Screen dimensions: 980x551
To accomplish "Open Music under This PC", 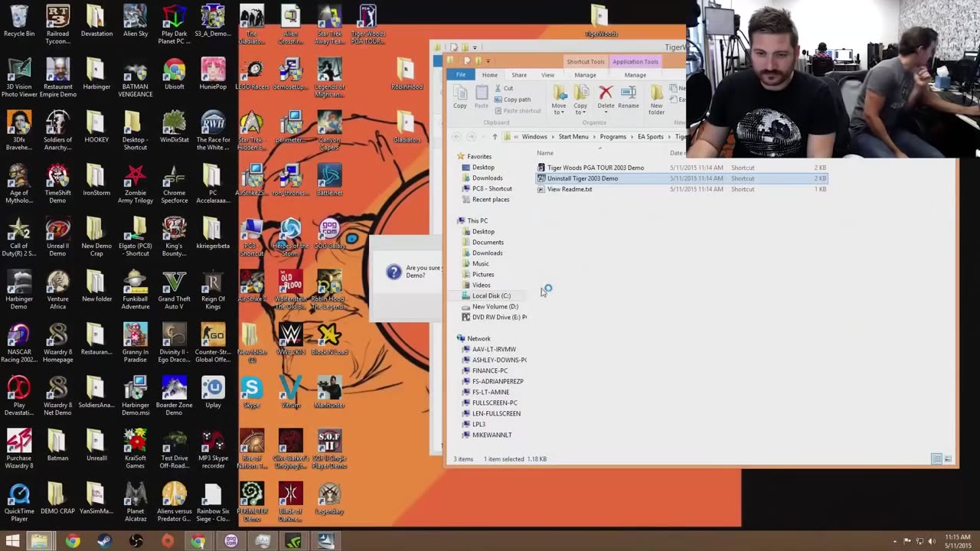I will click(x=480, y=264).
